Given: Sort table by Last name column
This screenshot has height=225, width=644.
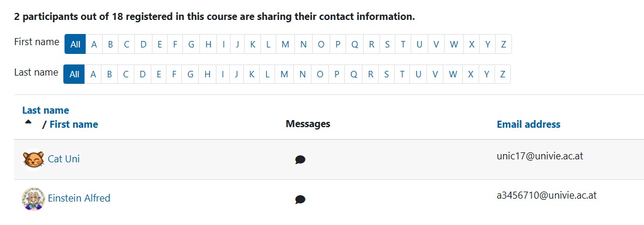Looking at the screenshot, I should point(46,110).
